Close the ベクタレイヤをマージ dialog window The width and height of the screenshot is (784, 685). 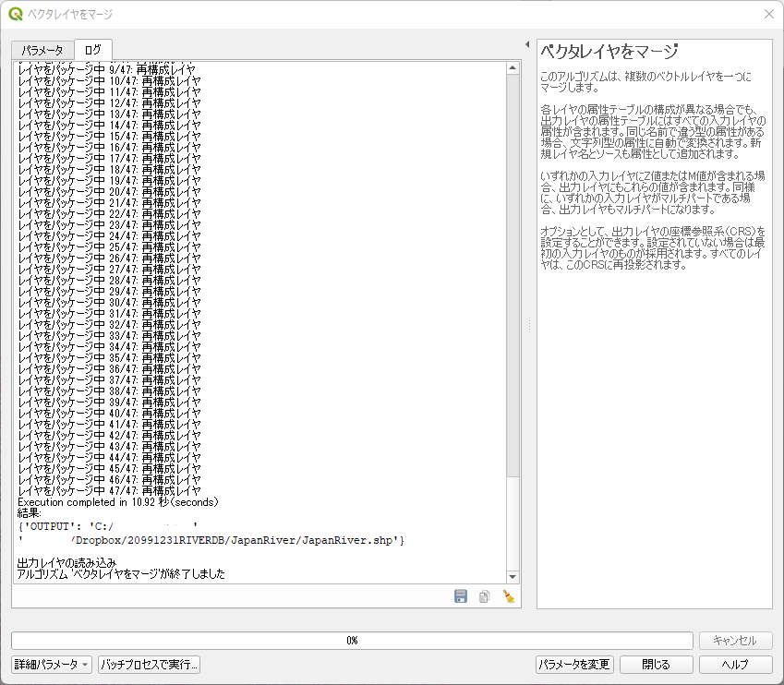coord(768,14)
